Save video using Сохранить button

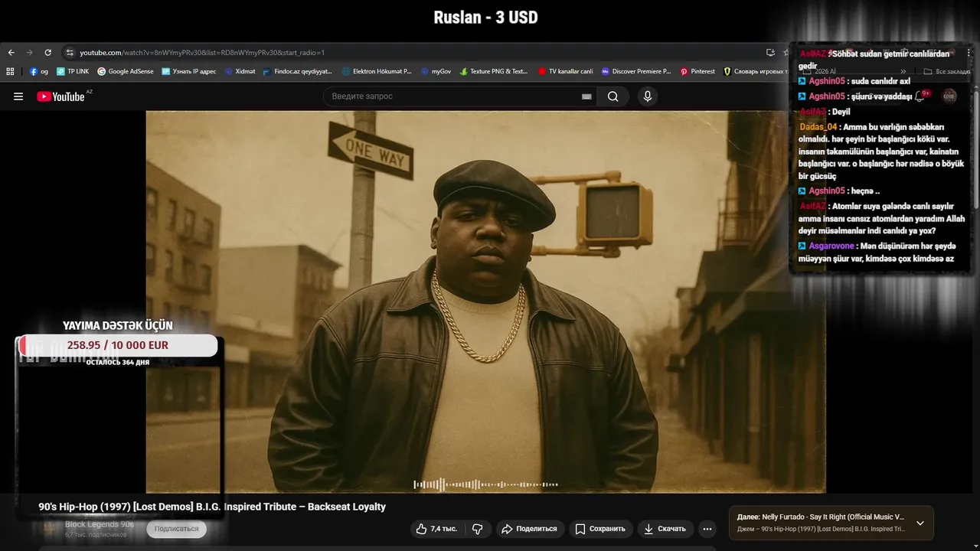pos(600,529)
